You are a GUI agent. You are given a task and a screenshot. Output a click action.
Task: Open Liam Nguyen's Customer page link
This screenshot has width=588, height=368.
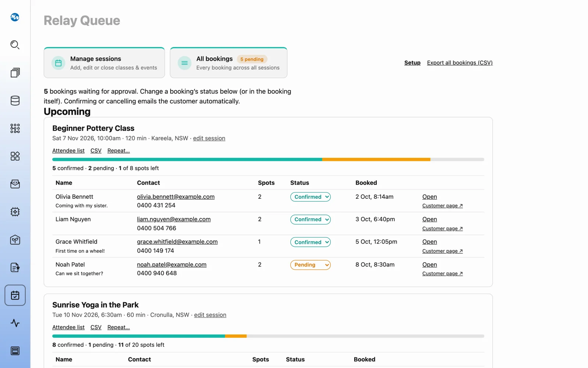[442, 229]
